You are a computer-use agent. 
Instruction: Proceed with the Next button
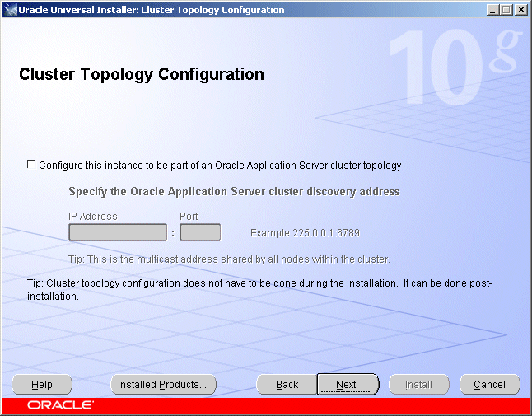pos(348,385)
